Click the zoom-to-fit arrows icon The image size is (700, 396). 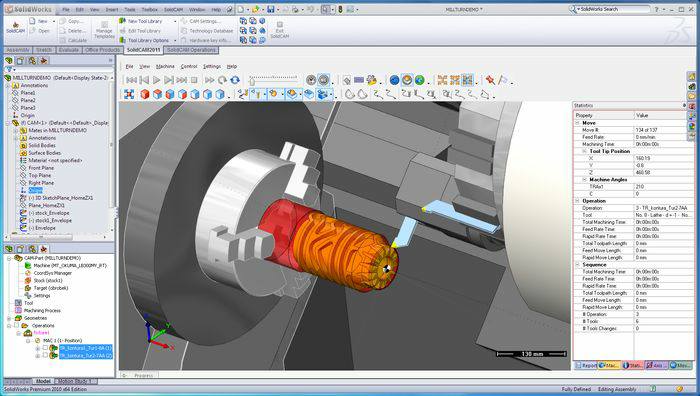pos(129,94)
